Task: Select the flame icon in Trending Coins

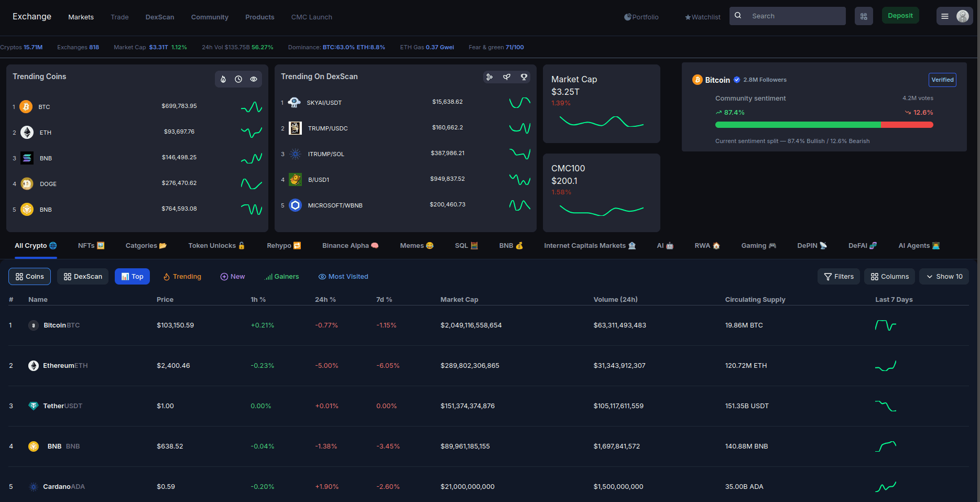Action: pos(223,79)
